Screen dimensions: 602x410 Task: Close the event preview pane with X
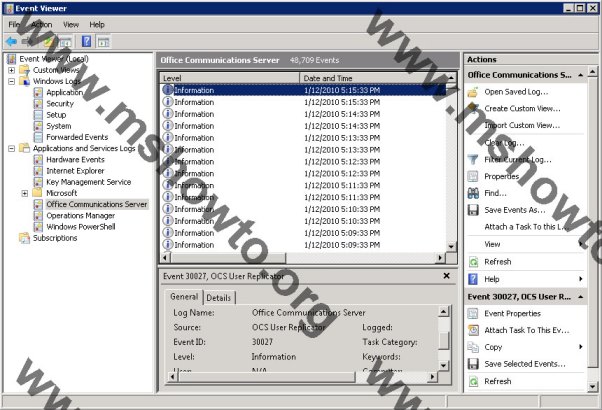point(447,276)
